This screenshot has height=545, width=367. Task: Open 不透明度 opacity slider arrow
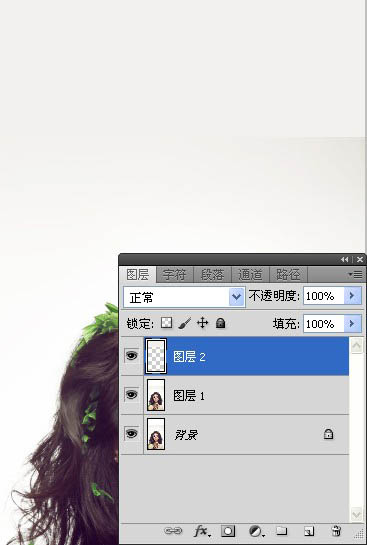(352, 296)
